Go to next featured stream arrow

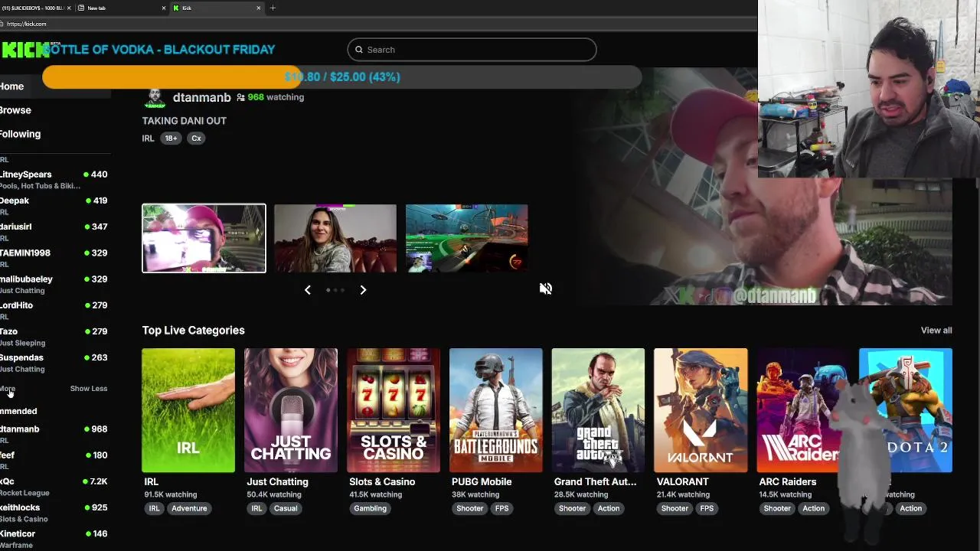(x=363, y=290)
